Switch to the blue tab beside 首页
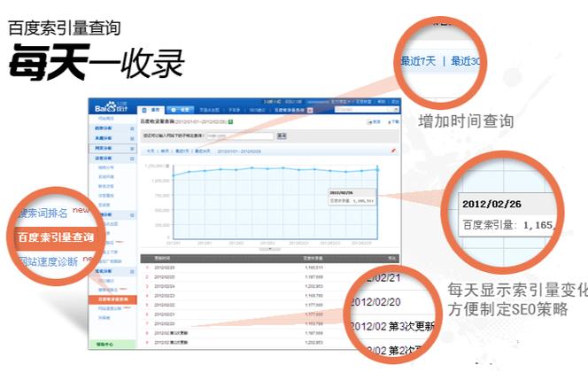 [x=180, y=110]
